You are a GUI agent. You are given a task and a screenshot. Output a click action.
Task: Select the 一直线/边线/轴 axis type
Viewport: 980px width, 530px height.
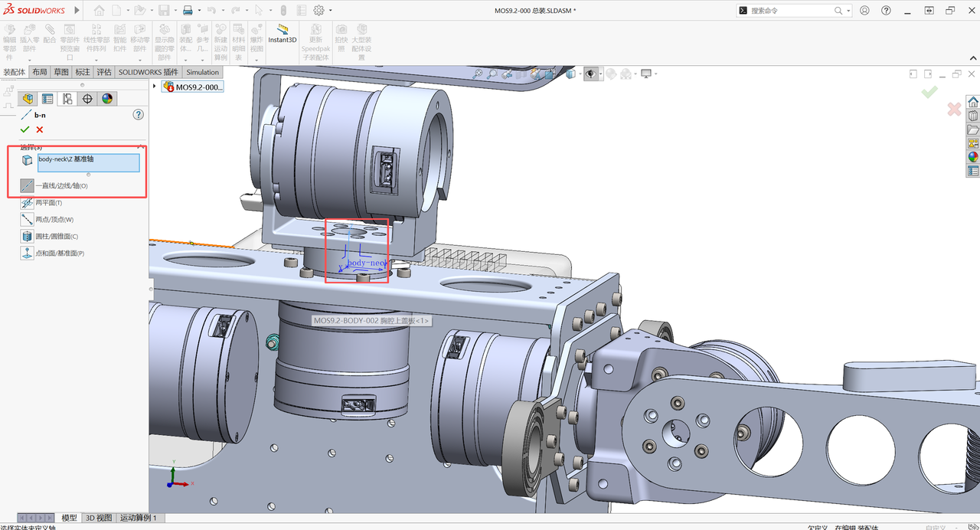point(54,186)
